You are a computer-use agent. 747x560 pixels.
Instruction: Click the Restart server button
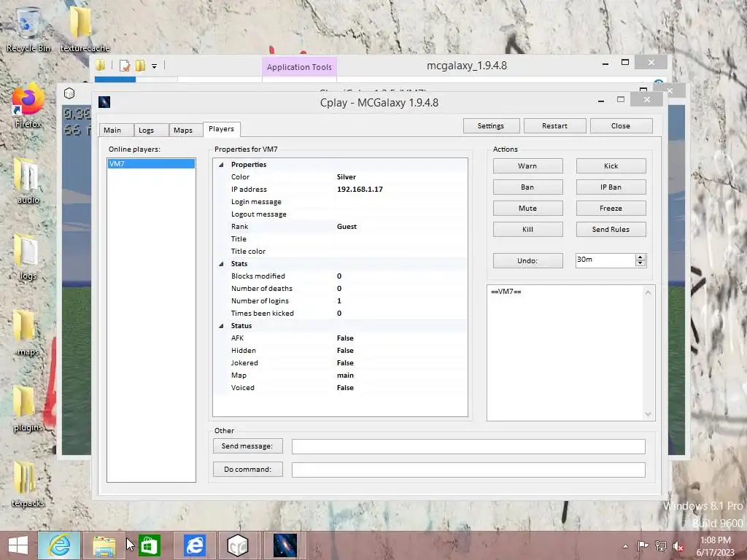(x=554, y=125)
